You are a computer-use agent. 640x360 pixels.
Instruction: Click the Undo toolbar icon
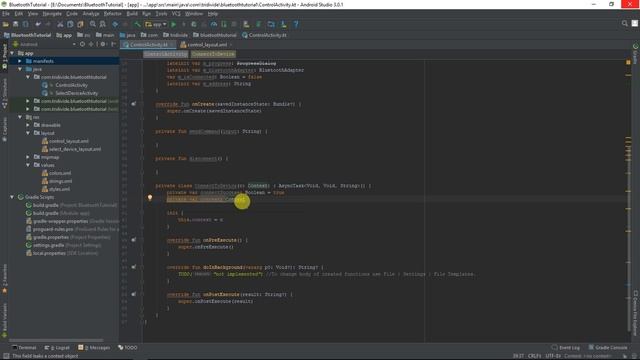point(38,24)
